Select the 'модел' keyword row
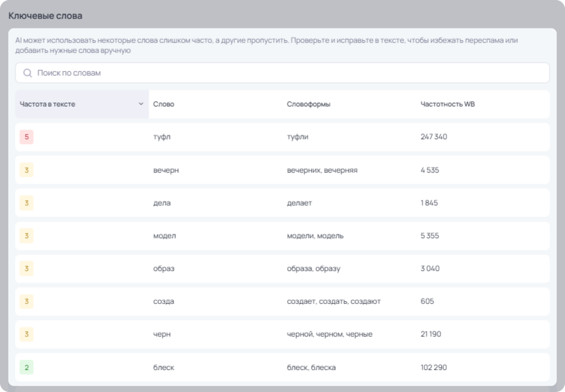Screen dimensions: 565x392 [x=282, y=236]
